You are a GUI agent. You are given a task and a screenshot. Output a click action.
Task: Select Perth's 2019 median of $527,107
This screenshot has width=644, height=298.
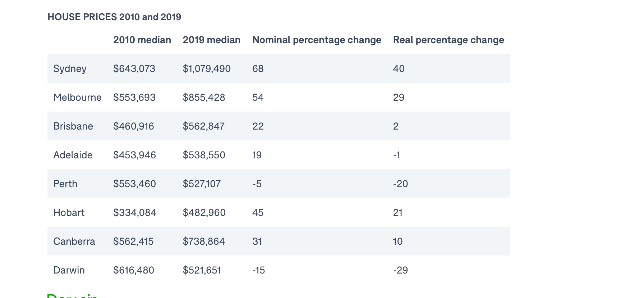[x=202, y=184]
